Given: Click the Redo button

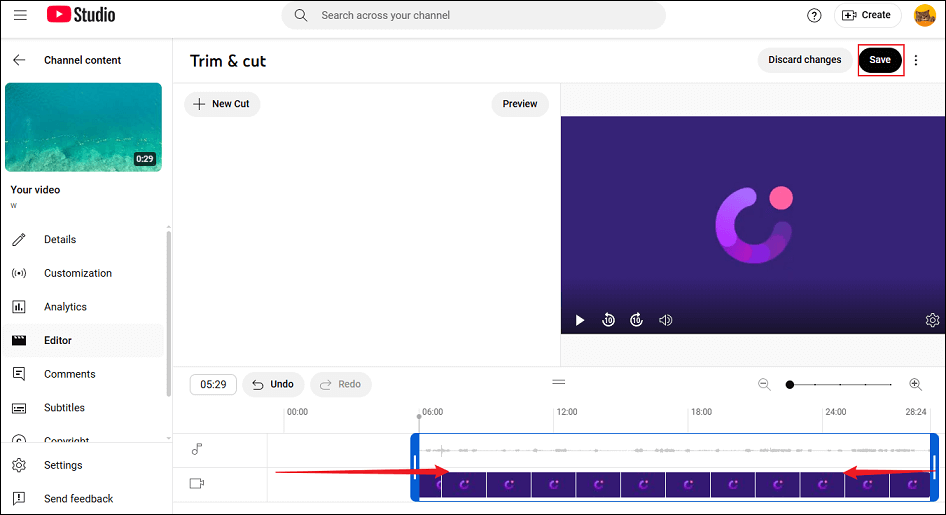Looking at the screenshot, I should [x=341, y=384].
